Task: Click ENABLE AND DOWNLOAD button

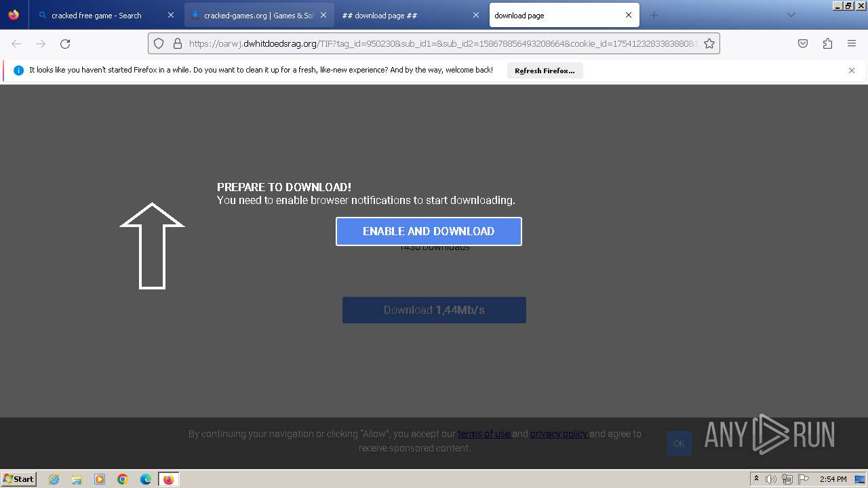Action: click(x=429, y=231)
